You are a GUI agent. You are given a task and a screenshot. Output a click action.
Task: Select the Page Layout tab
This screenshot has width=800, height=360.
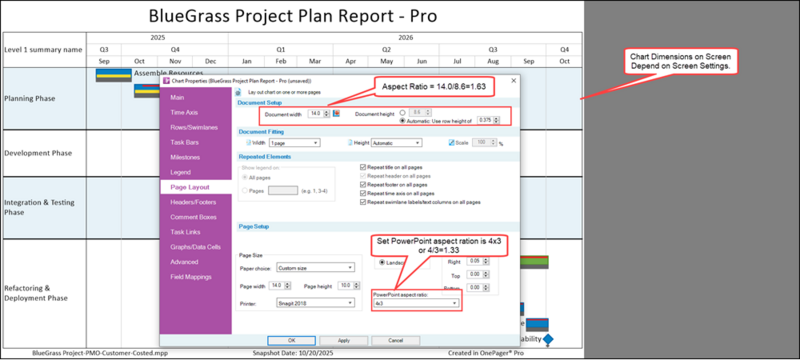pos(195,187)
